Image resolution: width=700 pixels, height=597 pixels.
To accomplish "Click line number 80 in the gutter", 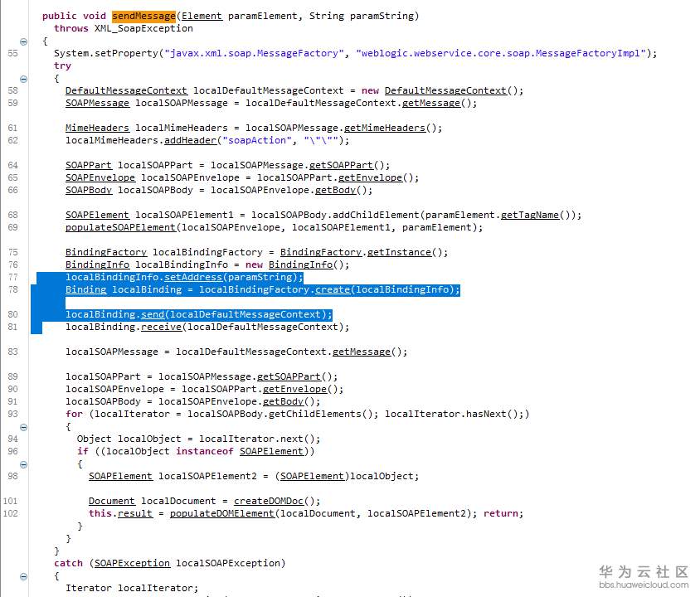I will pyautogui.click(x=12, y=314).
